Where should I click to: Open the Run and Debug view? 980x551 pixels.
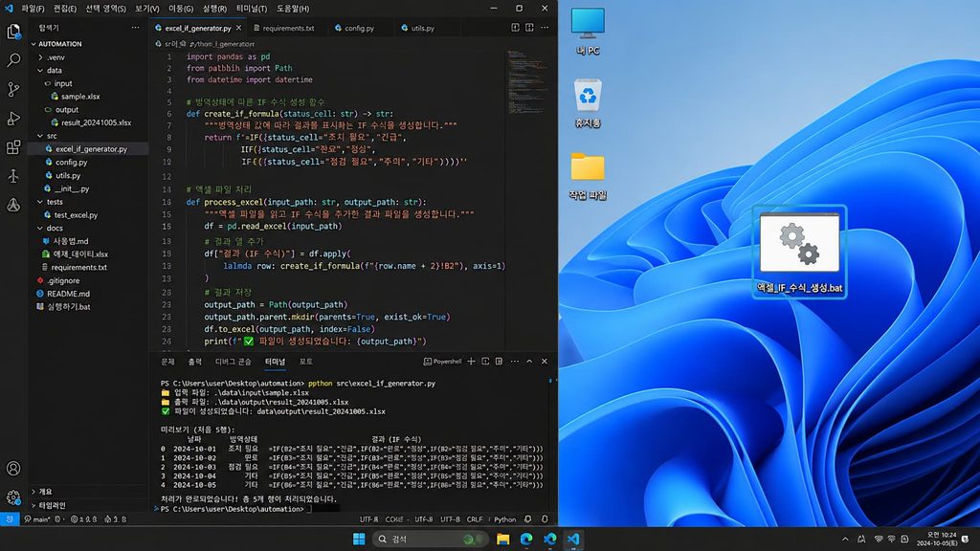click(x=13, y=118)
